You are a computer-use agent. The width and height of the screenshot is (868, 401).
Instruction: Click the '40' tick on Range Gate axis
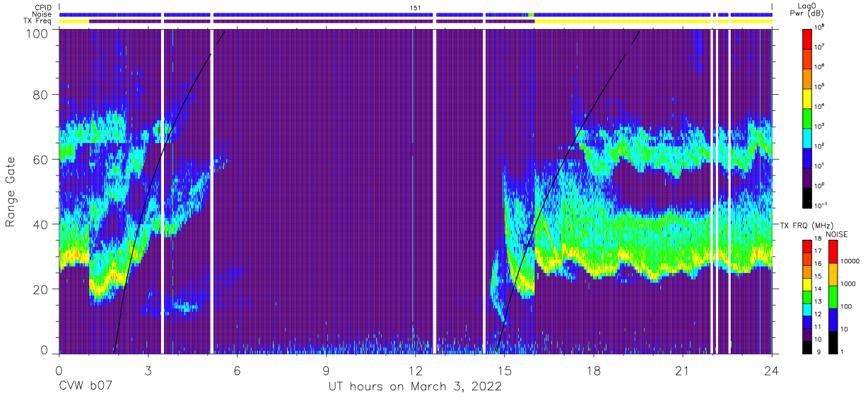point(41,224)
